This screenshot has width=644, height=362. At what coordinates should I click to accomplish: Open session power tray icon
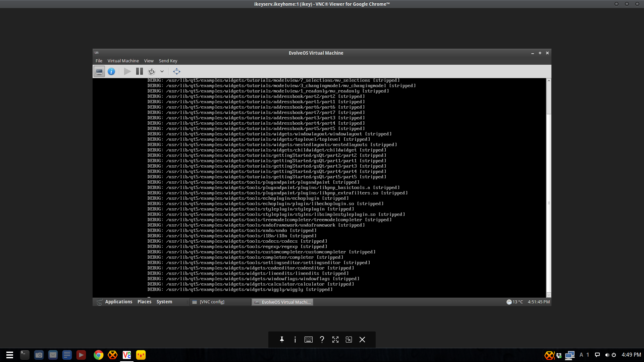coord(614,355)
